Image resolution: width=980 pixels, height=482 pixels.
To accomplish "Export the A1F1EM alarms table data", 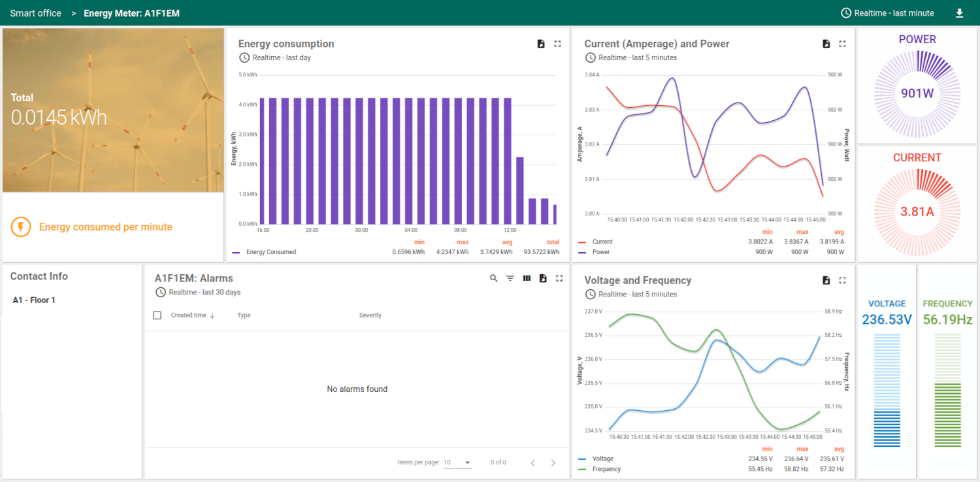I will click(x=543, y=278).
